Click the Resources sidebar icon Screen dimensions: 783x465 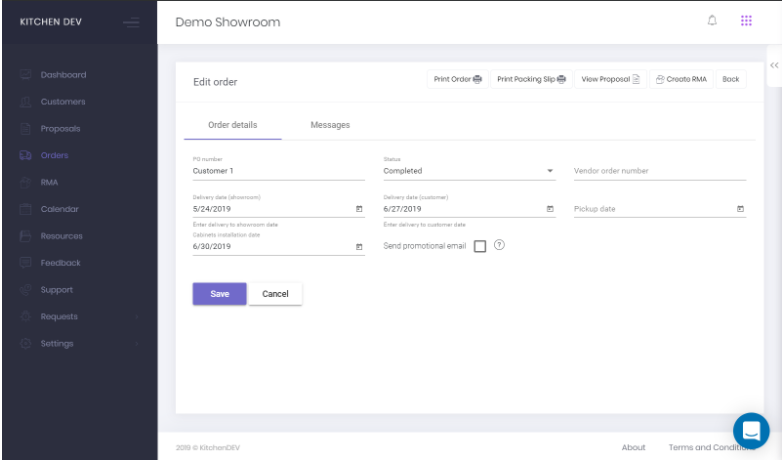point(25,236)
